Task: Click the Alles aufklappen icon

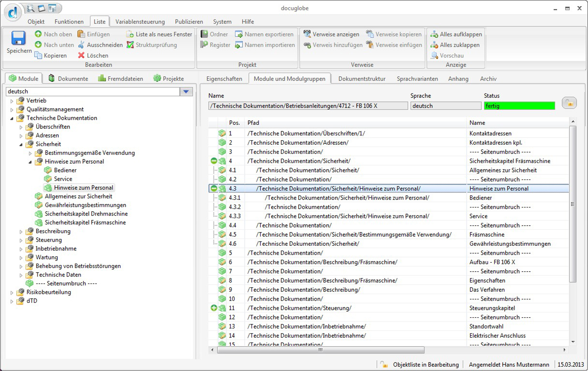Action: pos(434,34)
